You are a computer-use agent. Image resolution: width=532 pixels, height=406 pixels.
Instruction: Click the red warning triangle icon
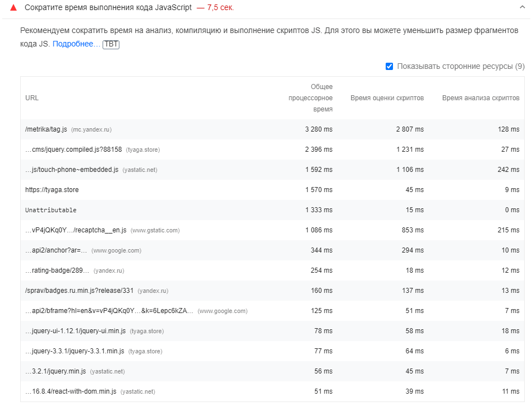(x=14, y=8)
